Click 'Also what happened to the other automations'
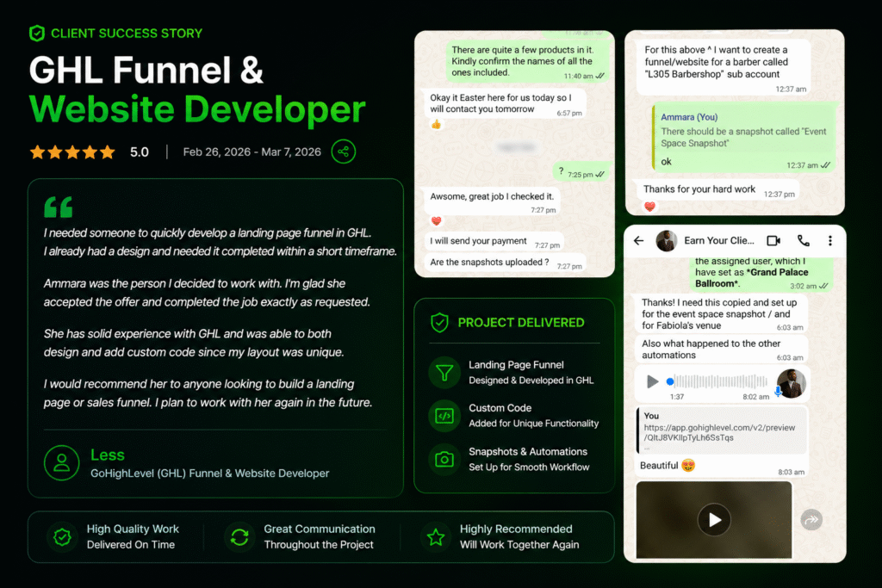 721,349
